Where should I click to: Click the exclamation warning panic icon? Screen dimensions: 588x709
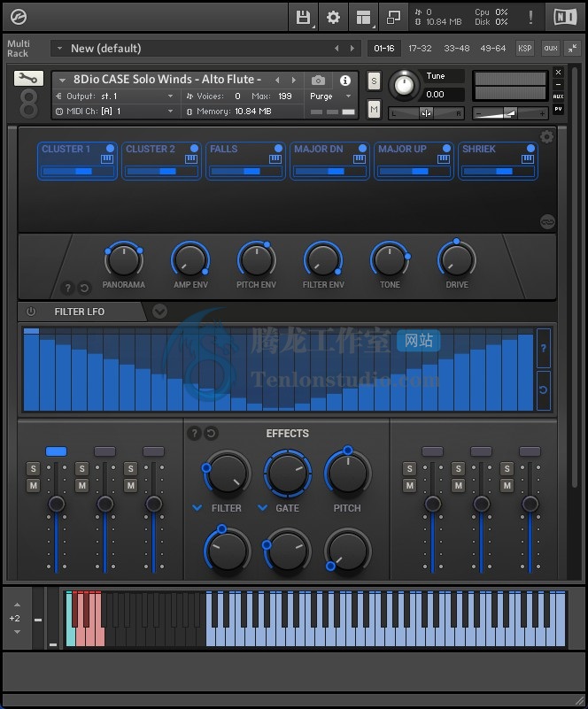coord(530,17)
